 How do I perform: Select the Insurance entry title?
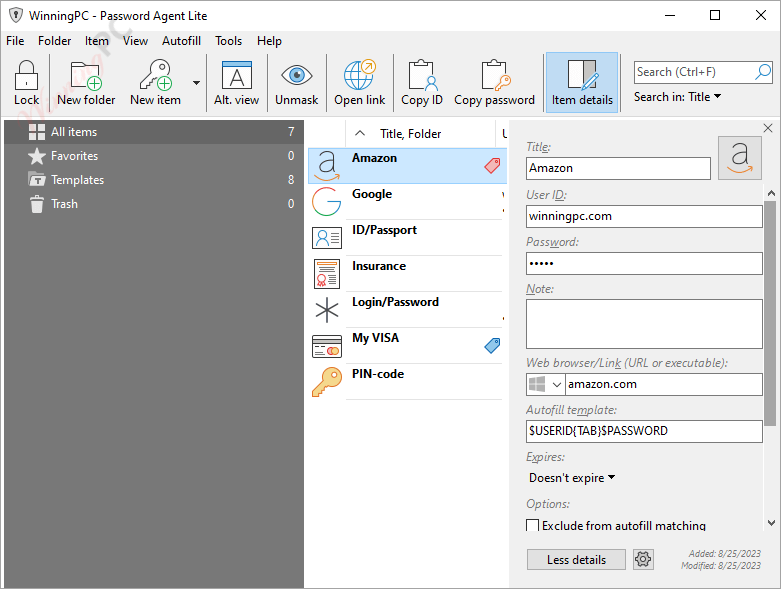[x=379, y=266]
